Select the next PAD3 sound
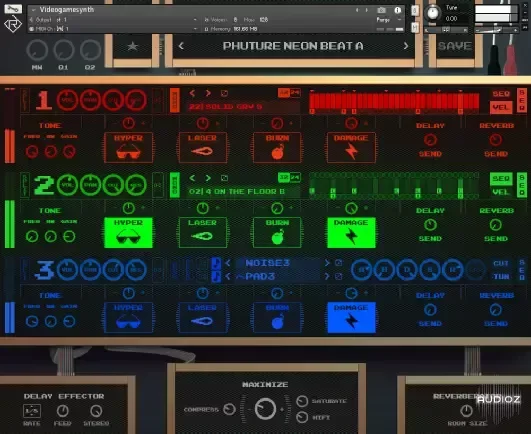 pos(327,277)
